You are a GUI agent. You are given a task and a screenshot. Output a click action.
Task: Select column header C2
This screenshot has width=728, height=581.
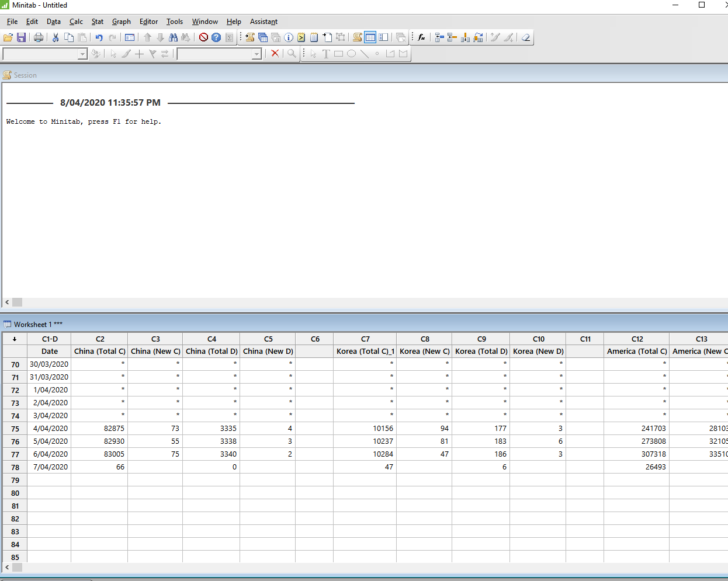(100, 339)
